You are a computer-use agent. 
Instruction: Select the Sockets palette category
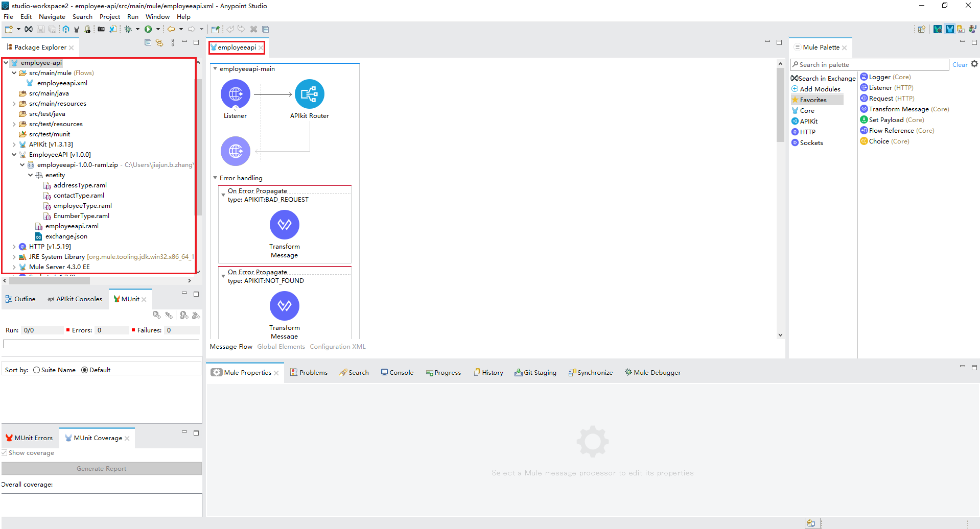(x=807, y=143)
